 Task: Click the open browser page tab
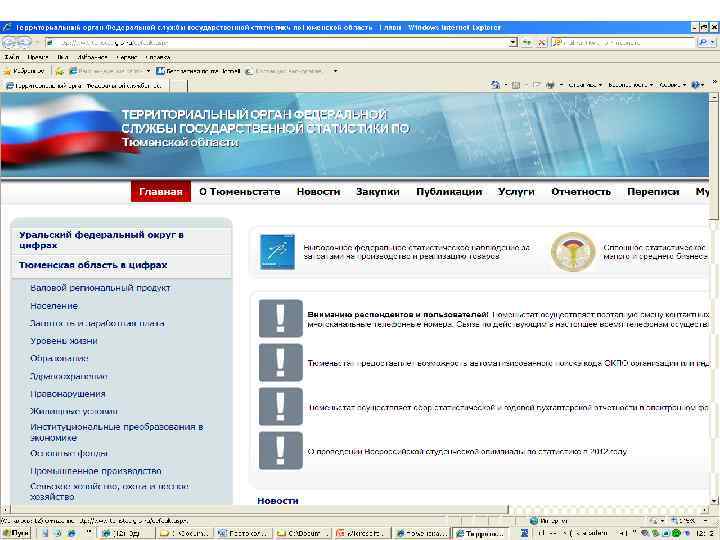pos(85,85)
